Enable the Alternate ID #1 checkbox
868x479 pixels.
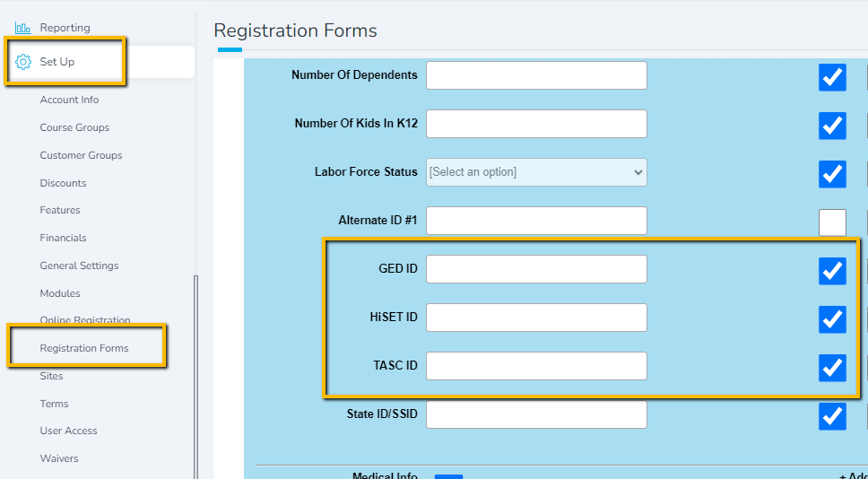[x=832, y=222]
